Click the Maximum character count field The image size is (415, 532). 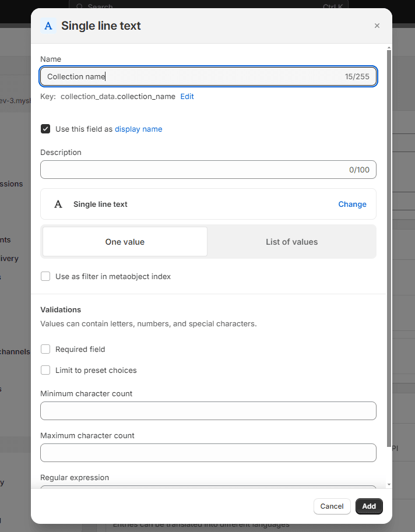(x=208, y=453)
